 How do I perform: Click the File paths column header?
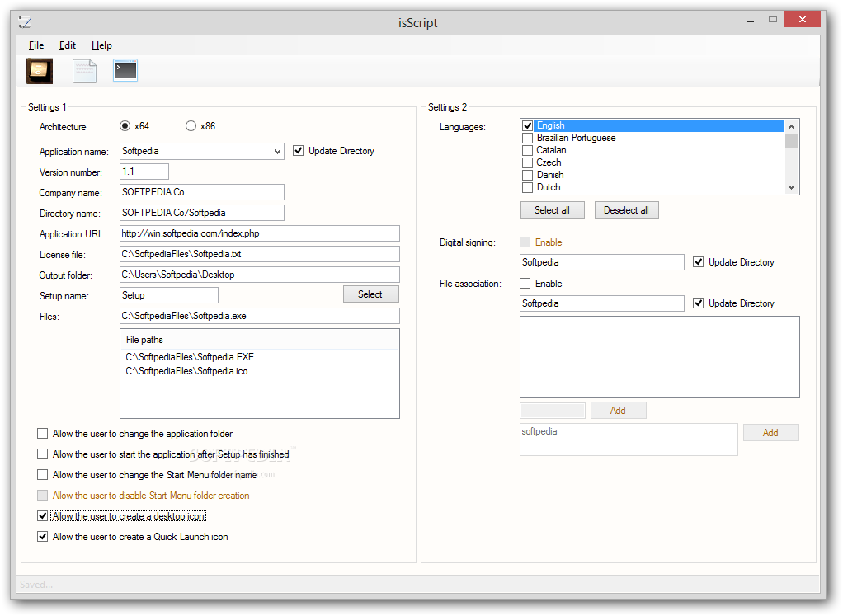252,340
